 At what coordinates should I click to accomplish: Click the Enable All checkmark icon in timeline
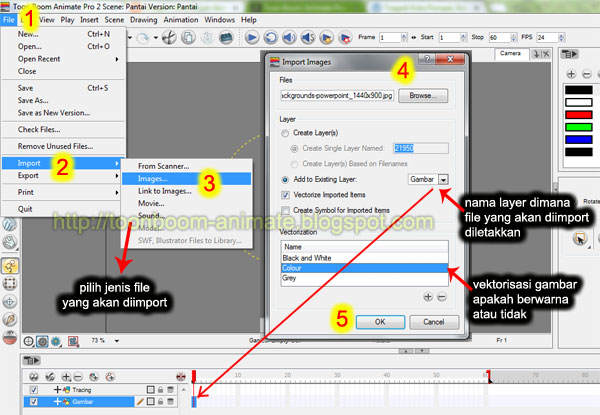point(50,377)
